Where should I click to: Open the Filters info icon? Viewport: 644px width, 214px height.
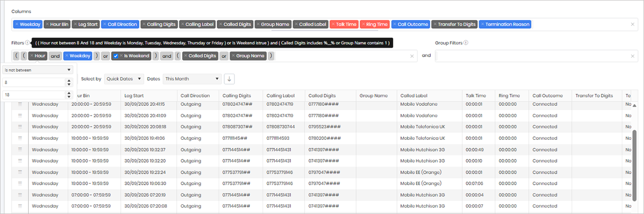27,43
